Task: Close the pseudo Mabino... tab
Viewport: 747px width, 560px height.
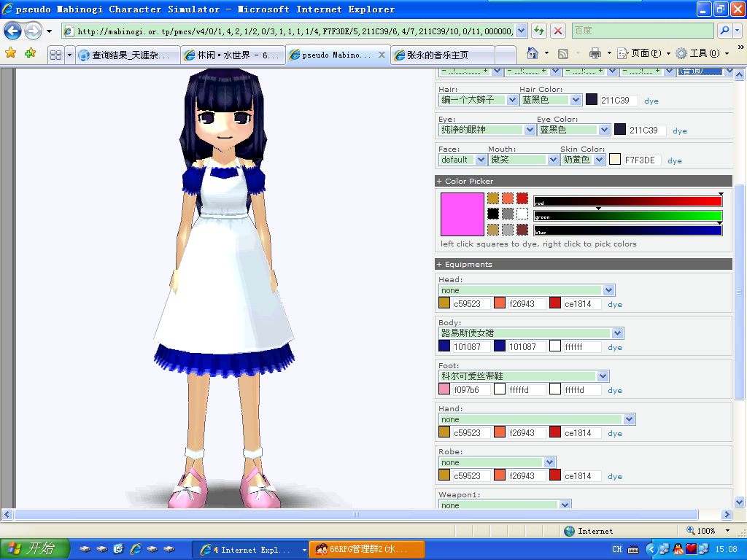Action: (x=382, y=55)
